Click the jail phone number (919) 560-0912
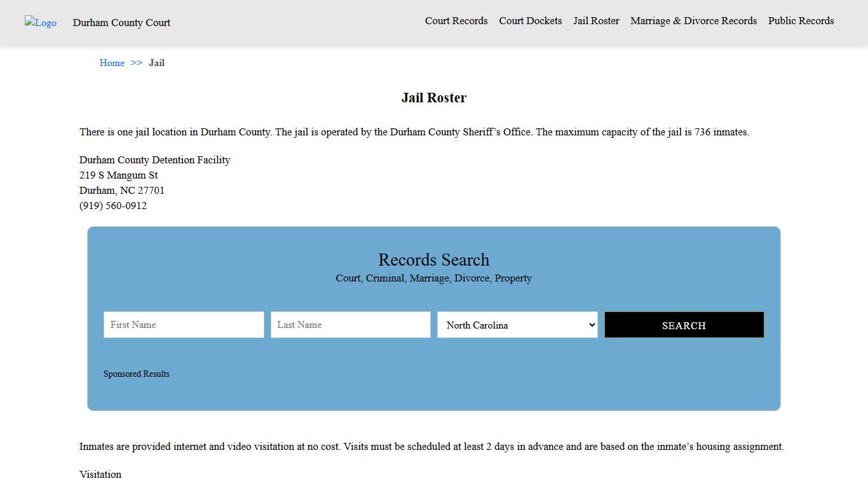 pyautogui.click(x=113, y=205)
